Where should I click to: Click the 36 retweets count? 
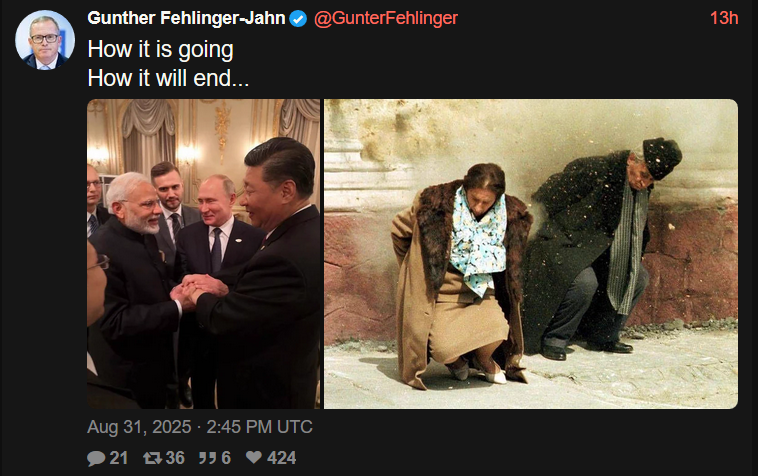[175, 458]
